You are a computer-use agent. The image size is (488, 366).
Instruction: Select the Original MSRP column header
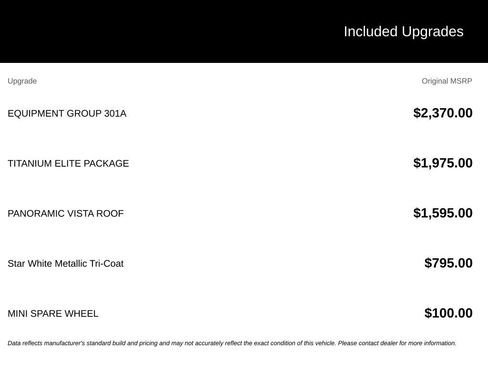point(447,81)
